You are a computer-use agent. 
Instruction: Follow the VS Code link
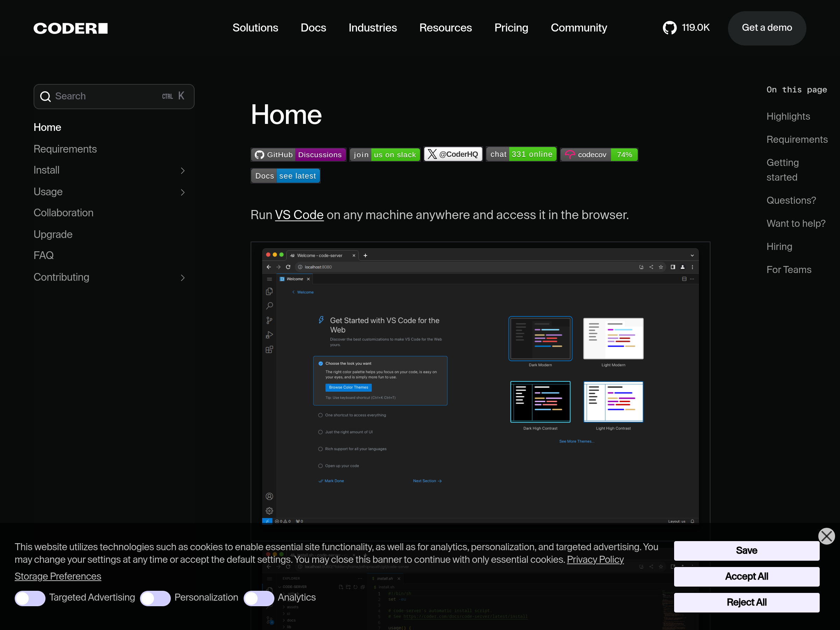299,215
